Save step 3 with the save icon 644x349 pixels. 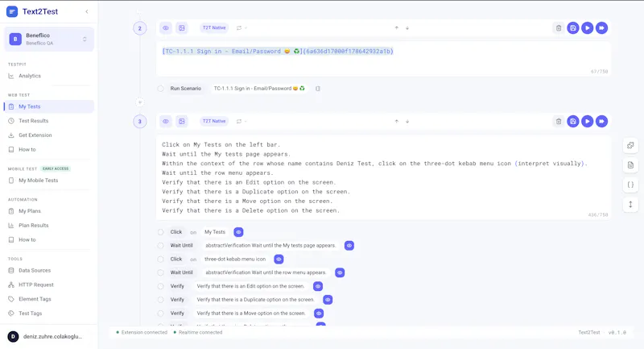coord(573,121)
